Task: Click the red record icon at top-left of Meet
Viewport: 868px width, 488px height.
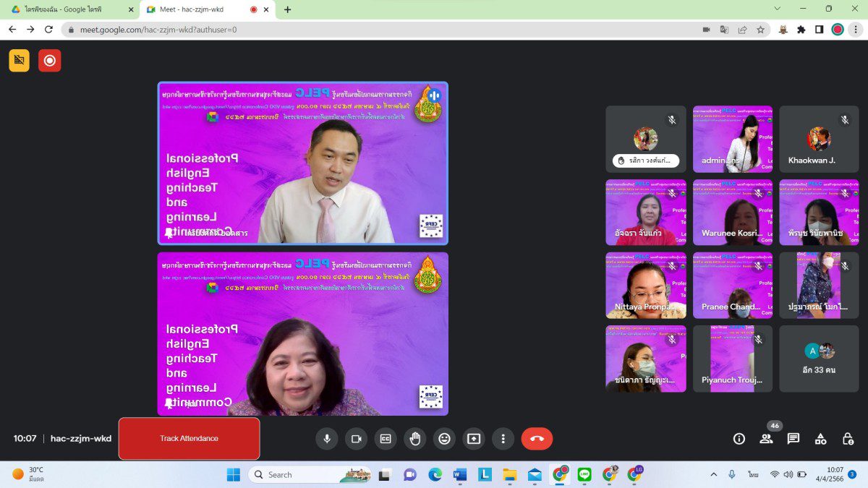Action: (x=50, y=60)
